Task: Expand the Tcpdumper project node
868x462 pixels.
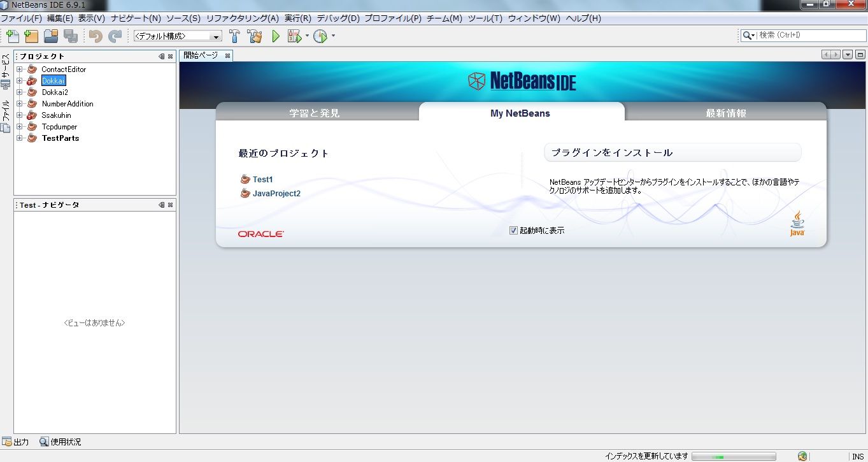Action: click(20, 127)
